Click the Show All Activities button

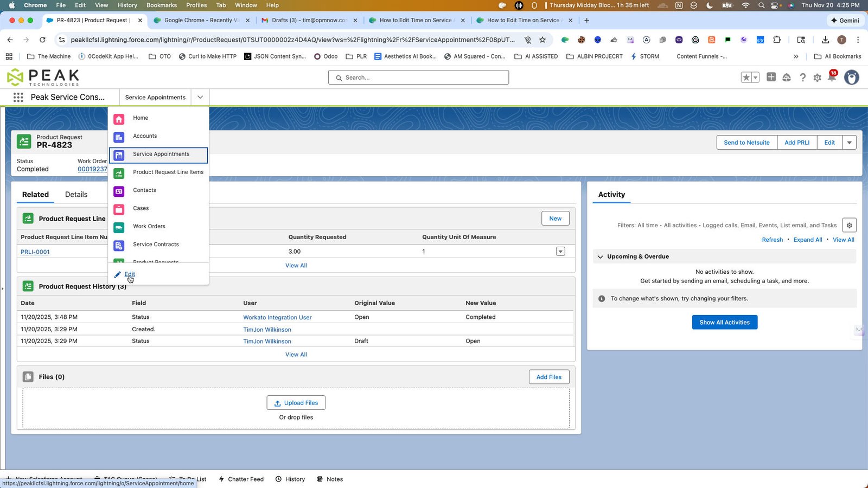724,322
